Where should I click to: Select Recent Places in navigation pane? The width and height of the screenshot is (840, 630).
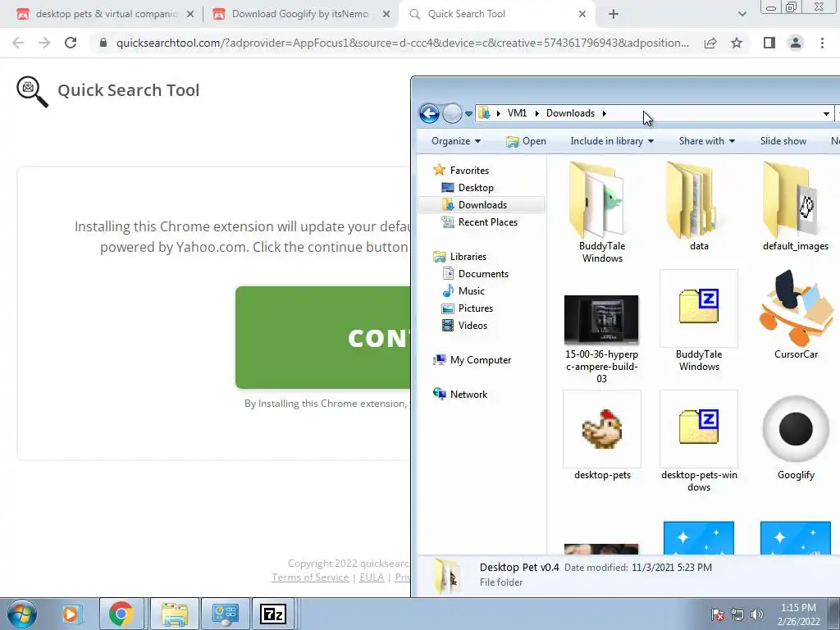pos(487,221)
